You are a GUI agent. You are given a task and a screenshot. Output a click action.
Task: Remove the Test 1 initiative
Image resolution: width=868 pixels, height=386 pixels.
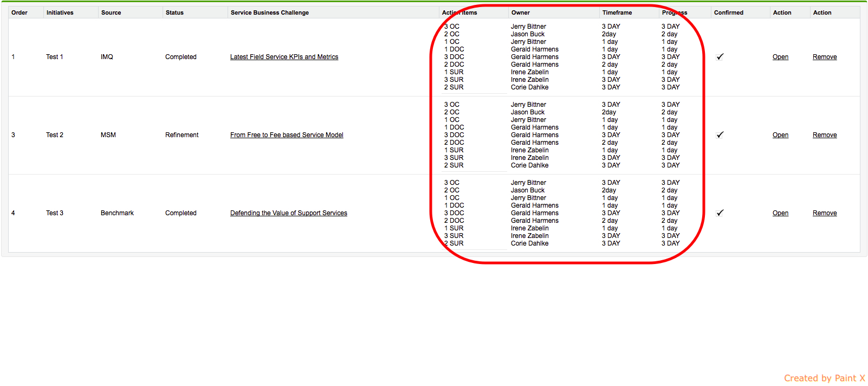(x=825, y=57)
